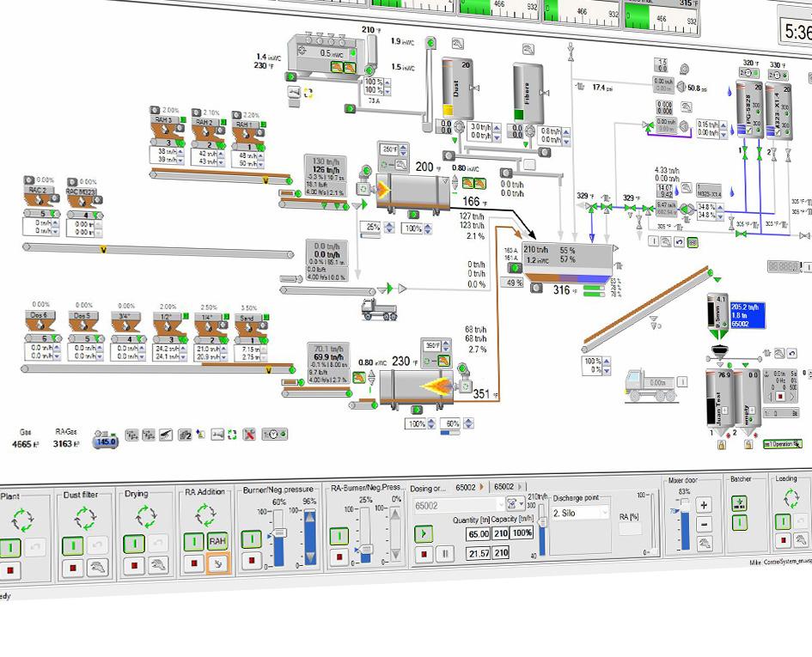Click the Fibers silo icon
This screenshot has height=657, width=812.
click(528, 94)
